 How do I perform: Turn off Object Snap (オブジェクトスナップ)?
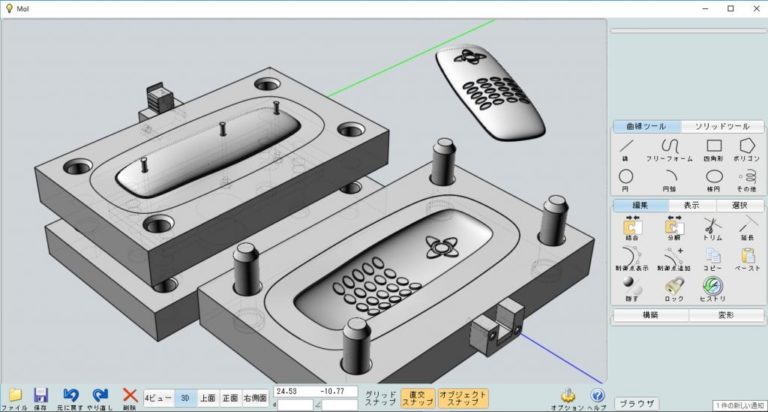(463, 398)
